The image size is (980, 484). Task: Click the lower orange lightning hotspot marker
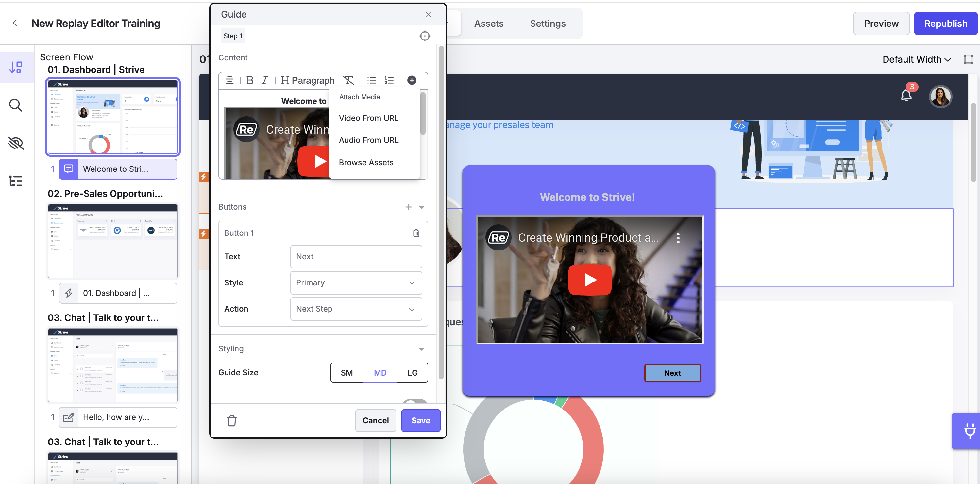click(x=204, y=234)
